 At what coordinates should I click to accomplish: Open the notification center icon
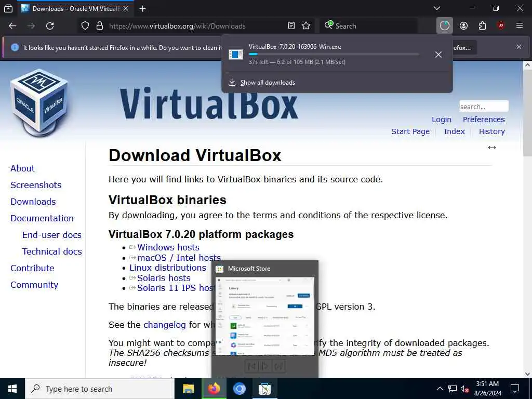(515, 389)
